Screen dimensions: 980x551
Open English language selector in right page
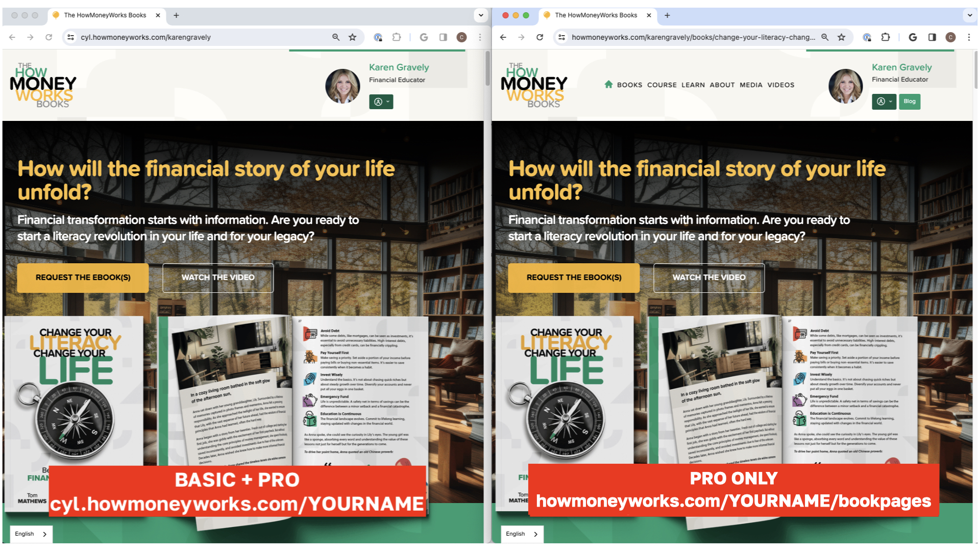pyautogui.click(x=522, y=534)
